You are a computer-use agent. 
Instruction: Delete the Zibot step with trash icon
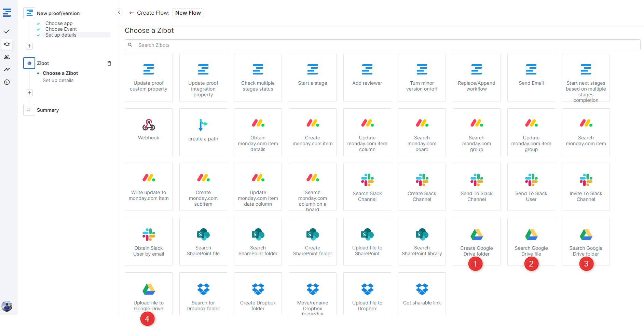pos(109,63)
